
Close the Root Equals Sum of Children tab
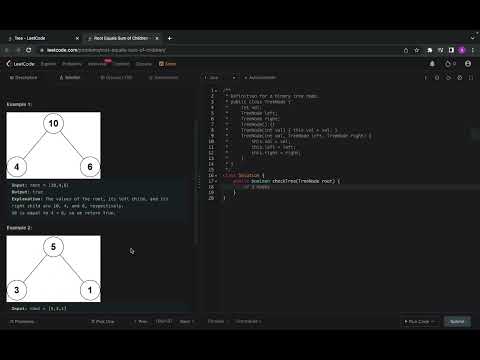coord(157,38)
